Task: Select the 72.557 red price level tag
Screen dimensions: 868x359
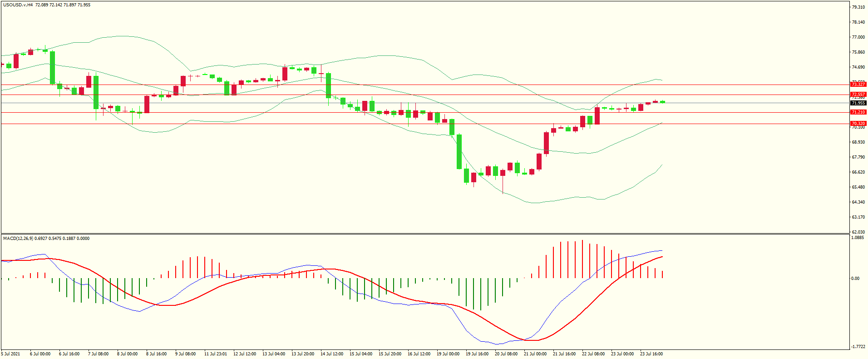Action: [858, 95]
